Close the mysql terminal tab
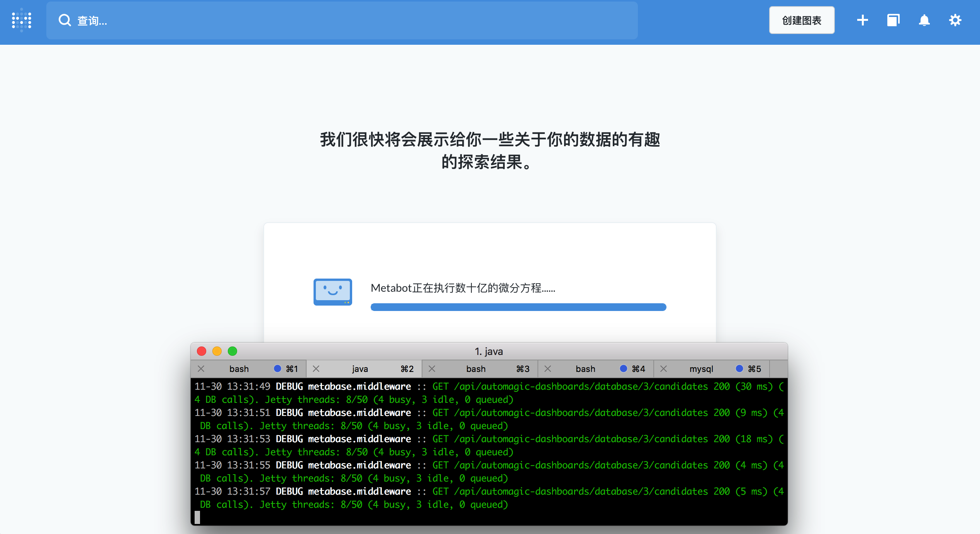This screenshot has width=980, height=534. [x=663, y=369]
